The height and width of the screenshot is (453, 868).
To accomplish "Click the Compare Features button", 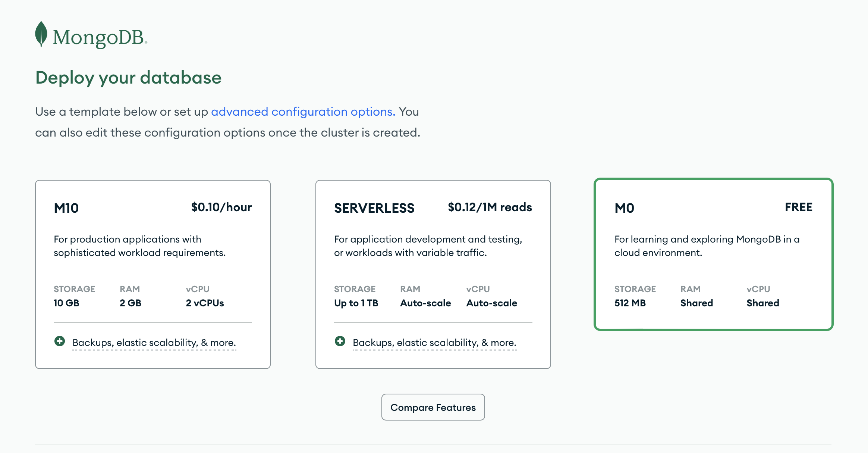I will coord(433,407).
